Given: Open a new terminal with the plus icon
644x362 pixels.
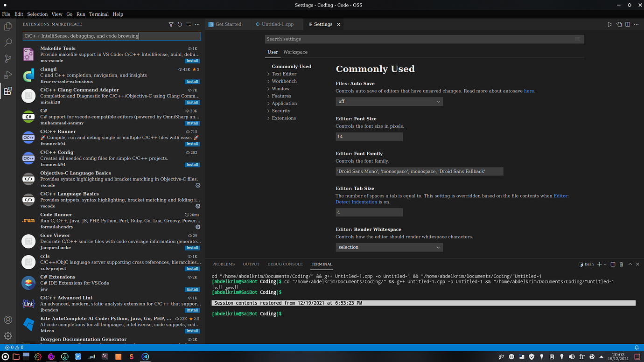Looking at the screenshot, I should pos(598,264).
